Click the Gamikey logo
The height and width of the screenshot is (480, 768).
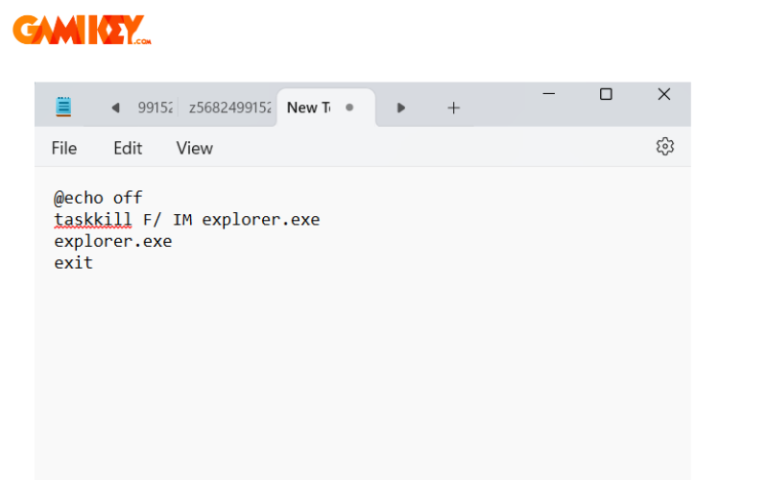[x=82, y=30]
